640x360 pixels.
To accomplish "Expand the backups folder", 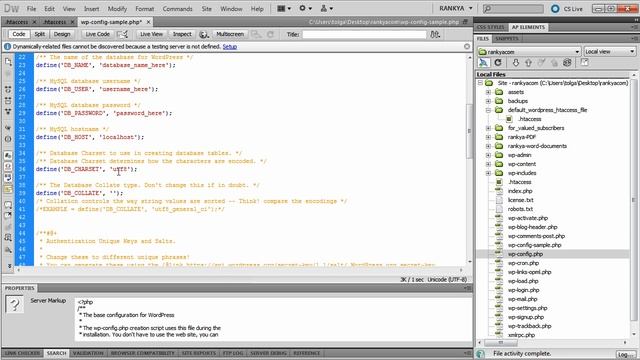I will pyautogui.click(x=488, y=101).
